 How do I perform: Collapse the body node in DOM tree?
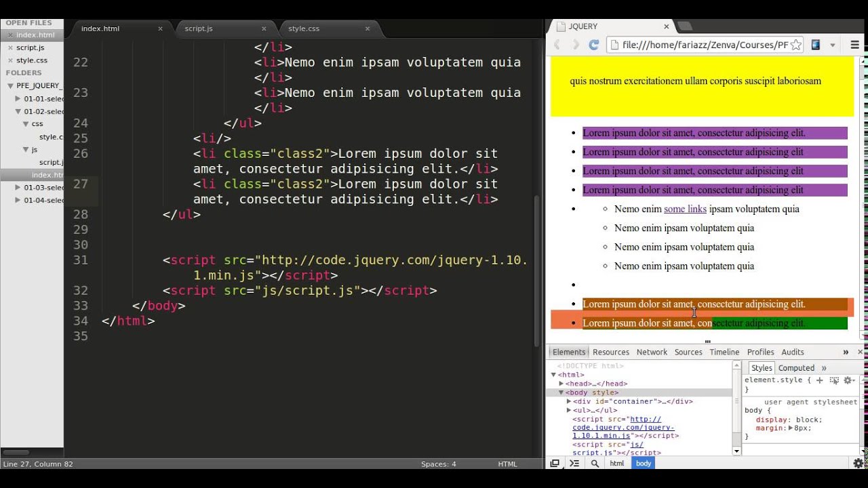(561, 392)
